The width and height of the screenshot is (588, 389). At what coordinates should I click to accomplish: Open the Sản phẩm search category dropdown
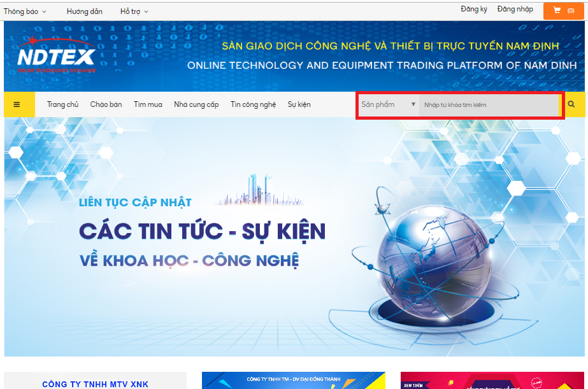click(388, 104)
